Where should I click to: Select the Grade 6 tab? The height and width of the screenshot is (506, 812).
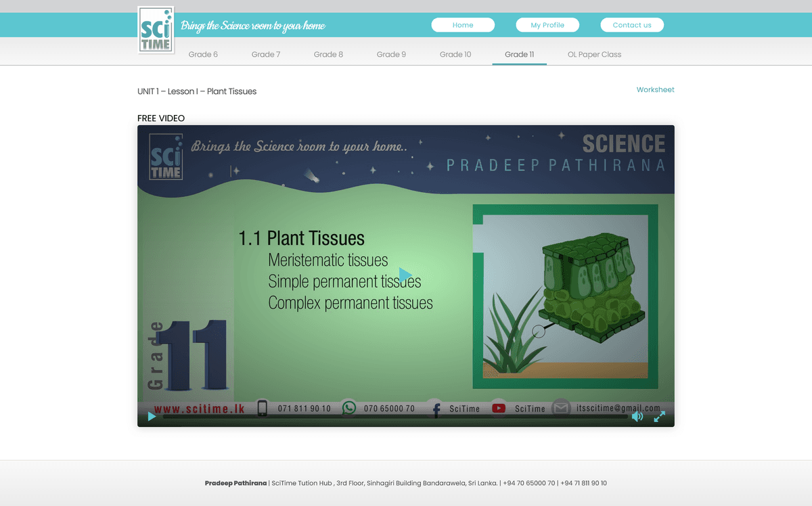(x=203, y=54)
